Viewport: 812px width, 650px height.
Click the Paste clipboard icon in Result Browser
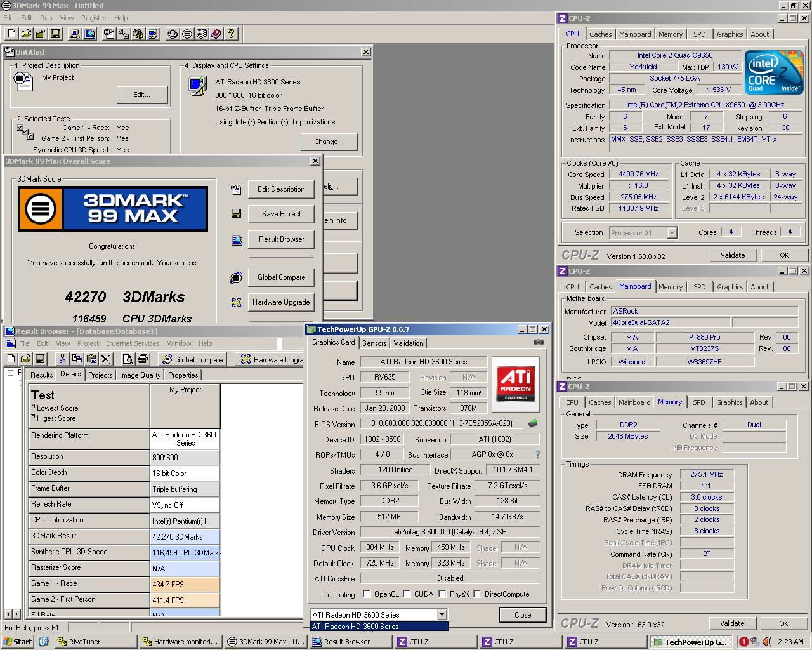(91, 359)
